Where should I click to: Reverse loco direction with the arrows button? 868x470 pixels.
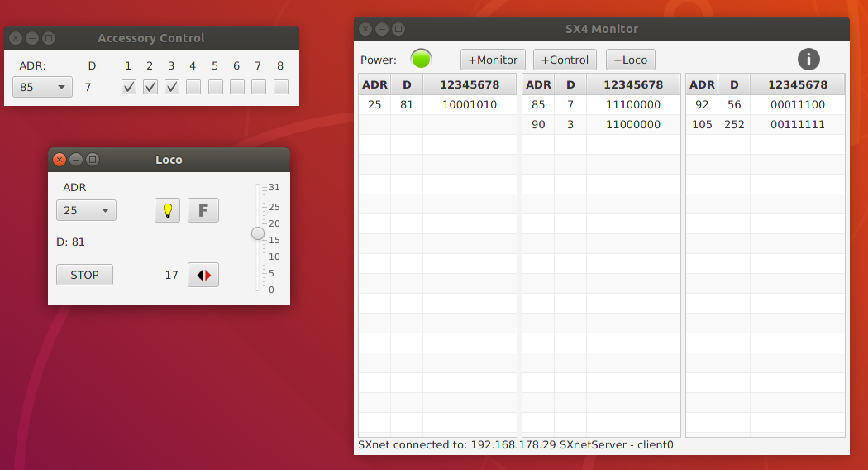(x=203, y=275)
